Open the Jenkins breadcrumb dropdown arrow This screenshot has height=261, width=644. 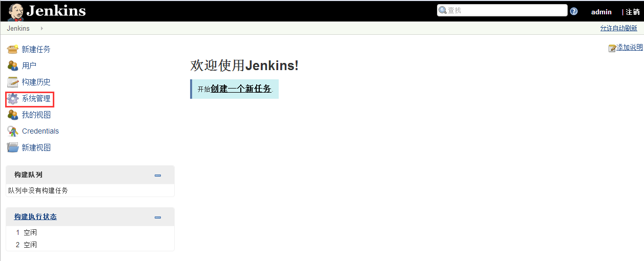pyautogui.click(x=41, y=28)
